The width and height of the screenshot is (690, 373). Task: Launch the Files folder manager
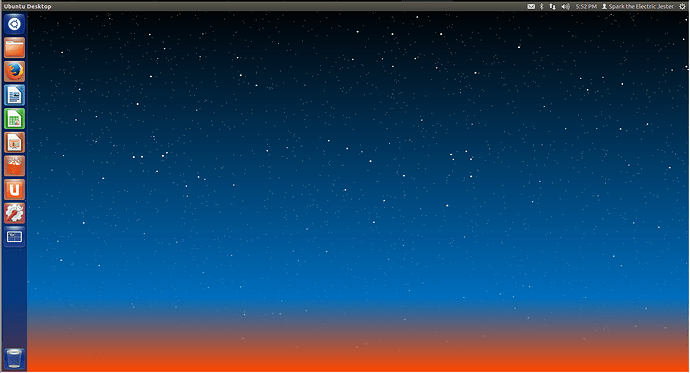[15, 48]
